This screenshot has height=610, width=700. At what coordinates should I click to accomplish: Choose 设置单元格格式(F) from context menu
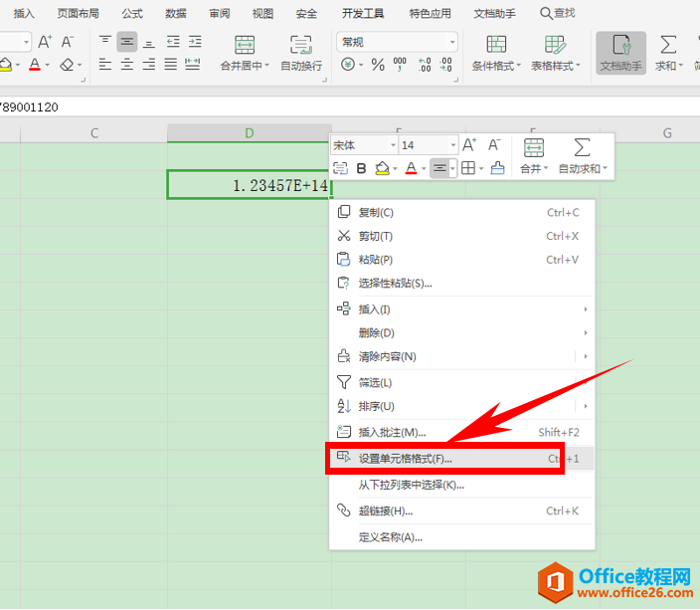pyautogui.click(x=462, y=459)
